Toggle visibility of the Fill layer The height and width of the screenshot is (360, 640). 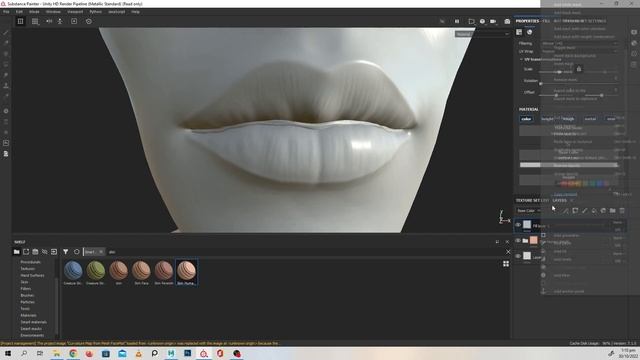click(518, 225)
